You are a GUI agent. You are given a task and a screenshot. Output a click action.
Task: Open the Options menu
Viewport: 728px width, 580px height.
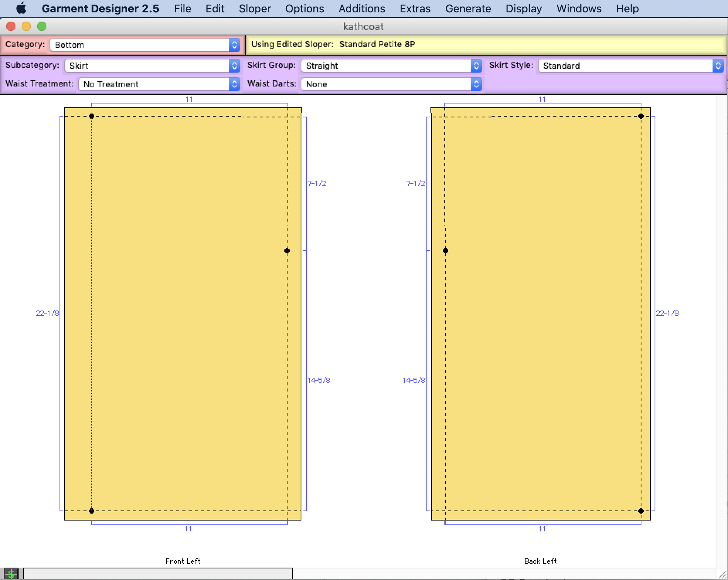pyautogui.click(x=304, y=8)
